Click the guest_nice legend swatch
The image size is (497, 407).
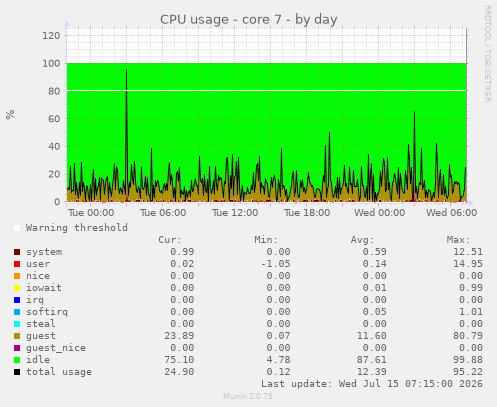coord(17,348)
